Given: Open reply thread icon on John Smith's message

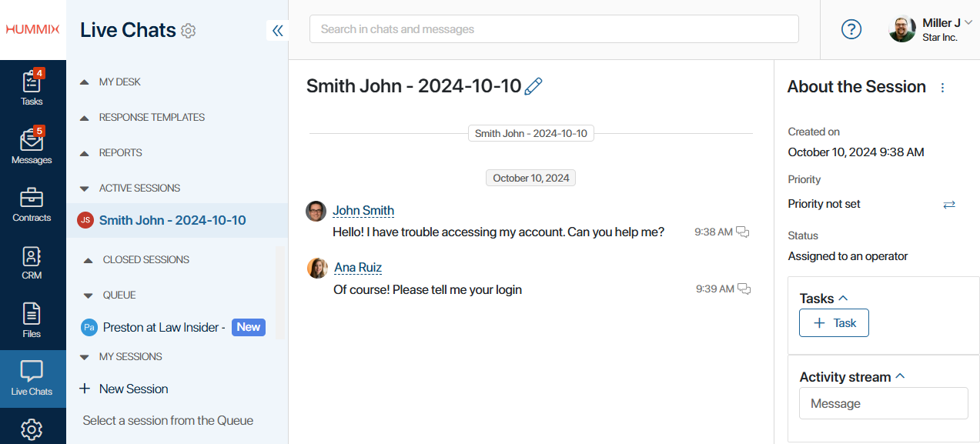Looking at the screenshot, I should tap(743, 232).
